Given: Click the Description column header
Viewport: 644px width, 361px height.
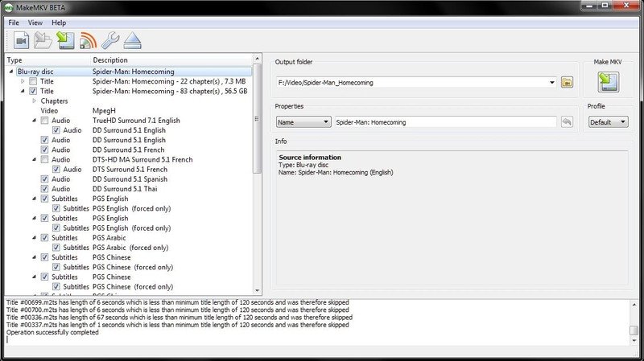Looking at the screenshot, I should click(171, 59).
